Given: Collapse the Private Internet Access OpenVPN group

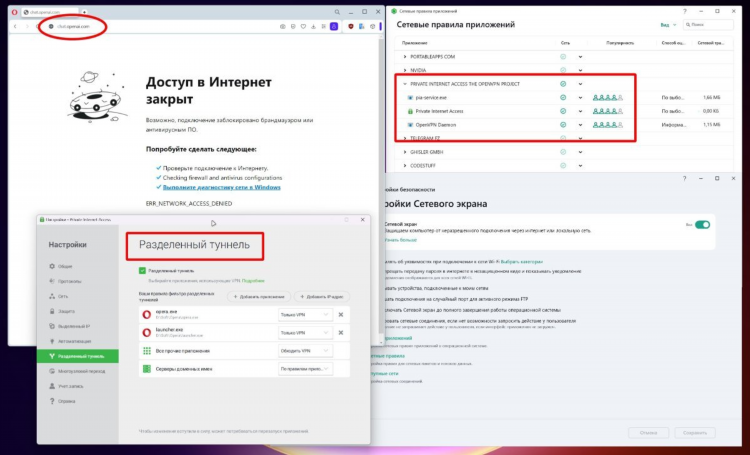Looking at the screenshot, I should 405,84.
